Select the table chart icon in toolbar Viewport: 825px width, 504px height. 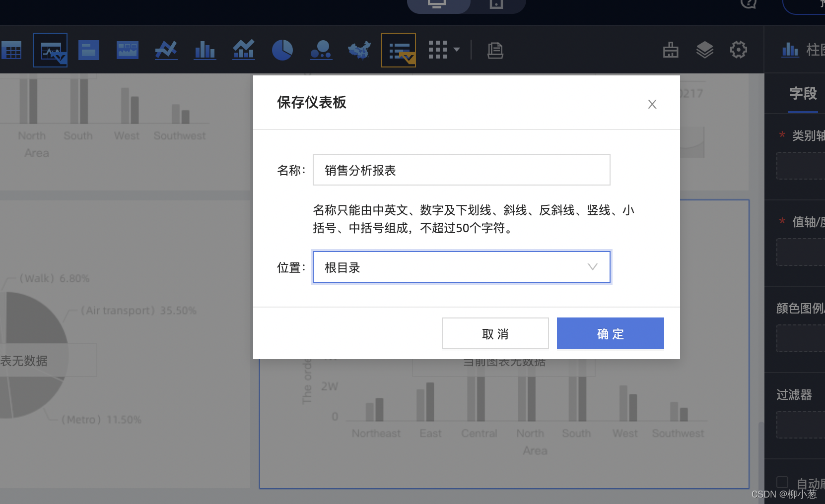(11, 50)
